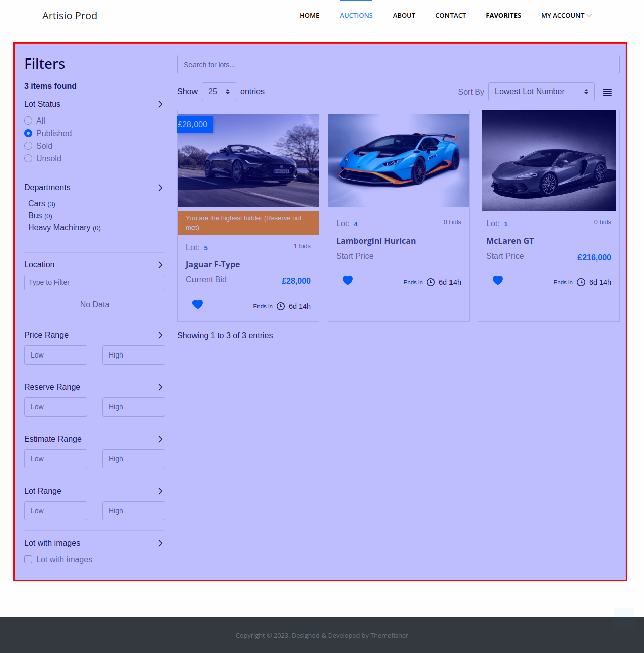Screen dimensions: 644x653
Task: Open the Show entries count dropdown
Action: point(219,92)
